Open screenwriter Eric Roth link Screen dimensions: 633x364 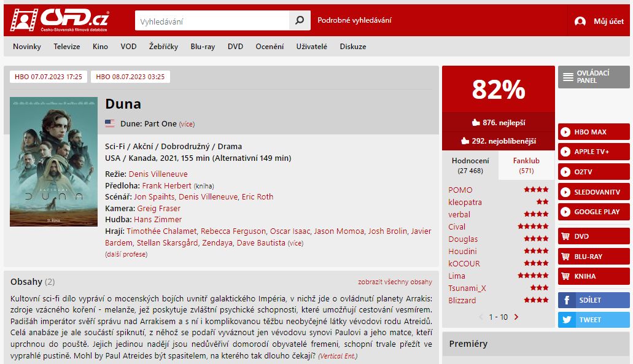click(x=258, y=196)
